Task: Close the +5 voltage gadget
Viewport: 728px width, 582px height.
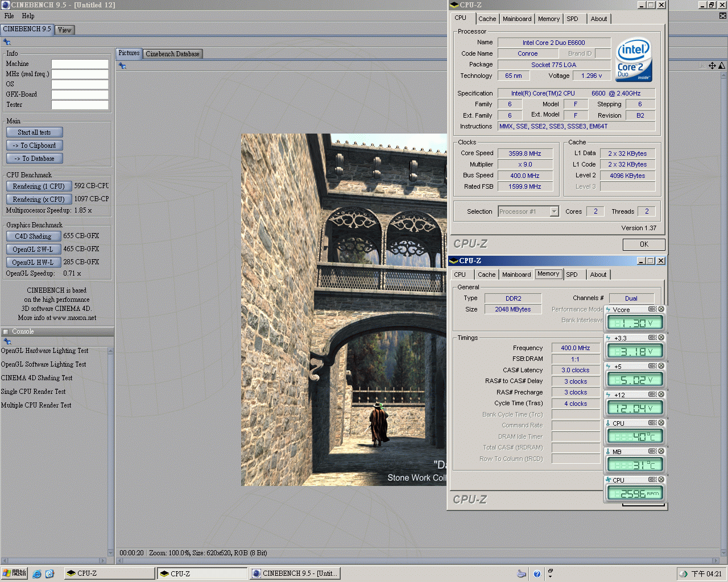Action: tap(661, 366)
